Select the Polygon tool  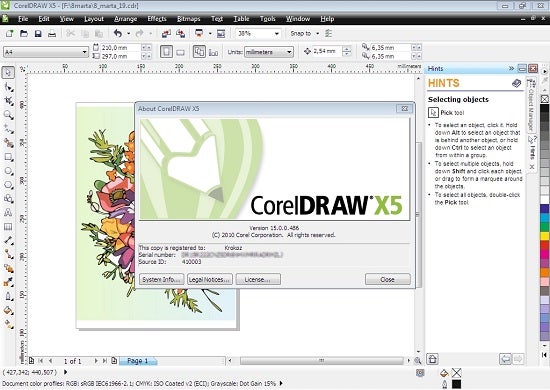pos(8,185)
